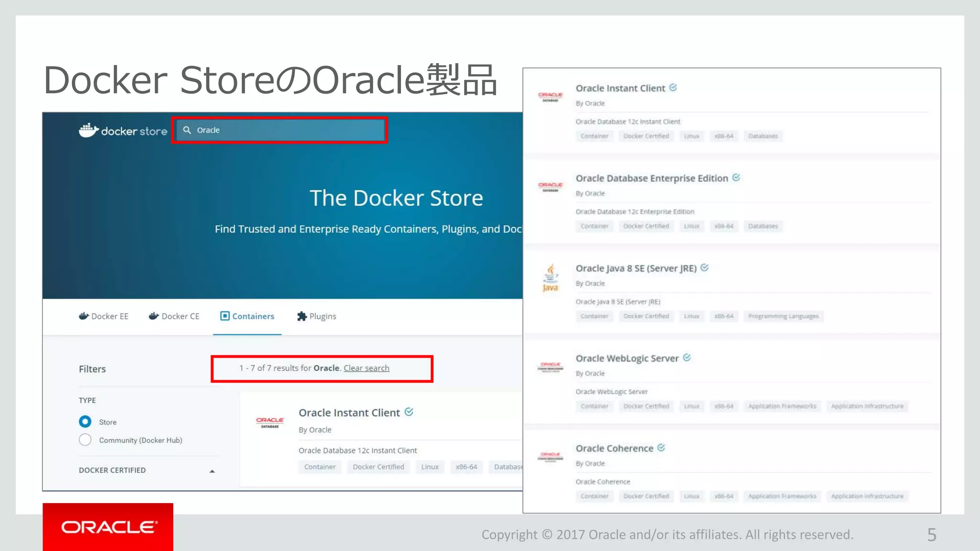Select the Store radio button
The width and height of the screenshot is (980, 551).
[x=85, y=421]
